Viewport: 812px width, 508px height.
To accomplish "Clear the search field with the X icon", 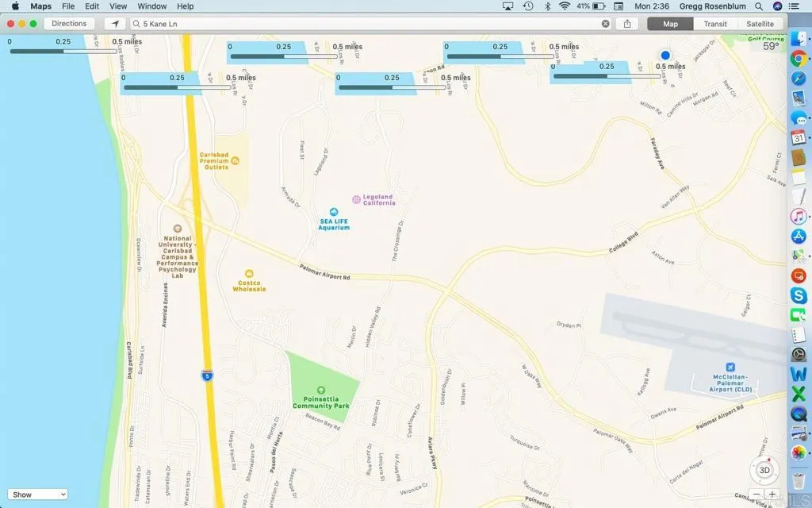I will click(x=605, y=24).
